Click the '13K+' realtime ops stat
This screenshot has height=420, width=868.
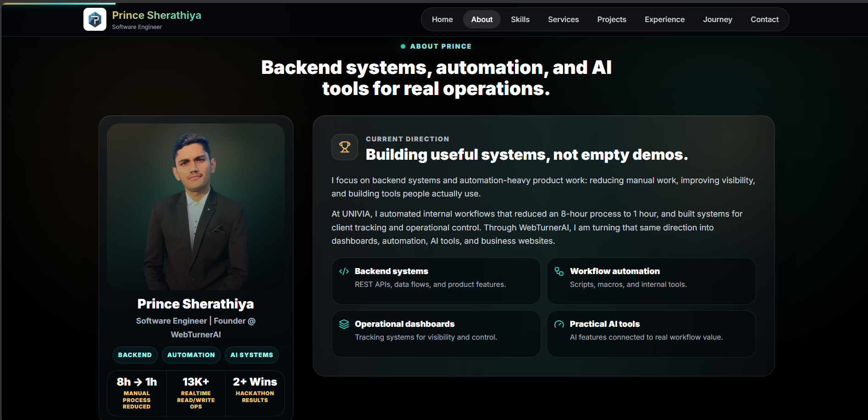tap(196, 382)
